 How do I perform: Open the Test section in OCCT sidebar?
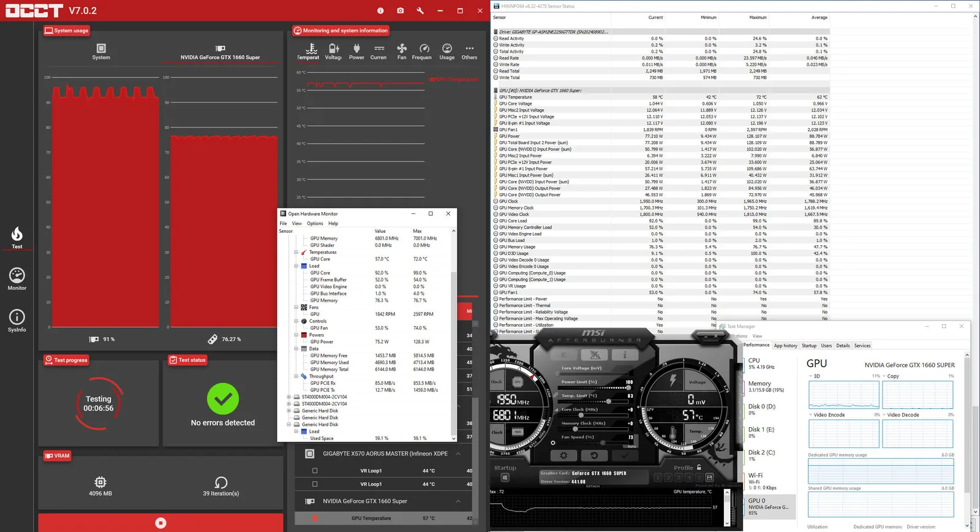[17, 238]
